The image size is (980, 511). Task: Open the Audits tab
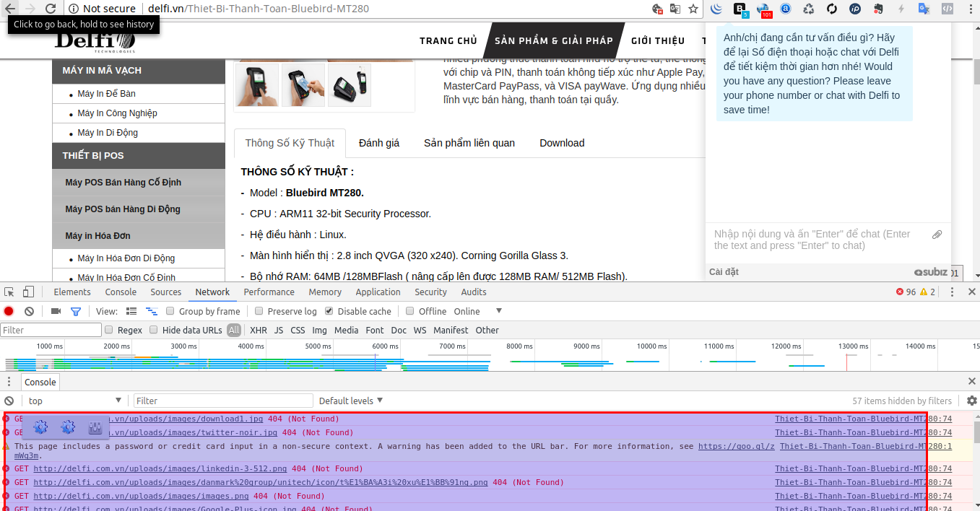click(x=474, y=292)
